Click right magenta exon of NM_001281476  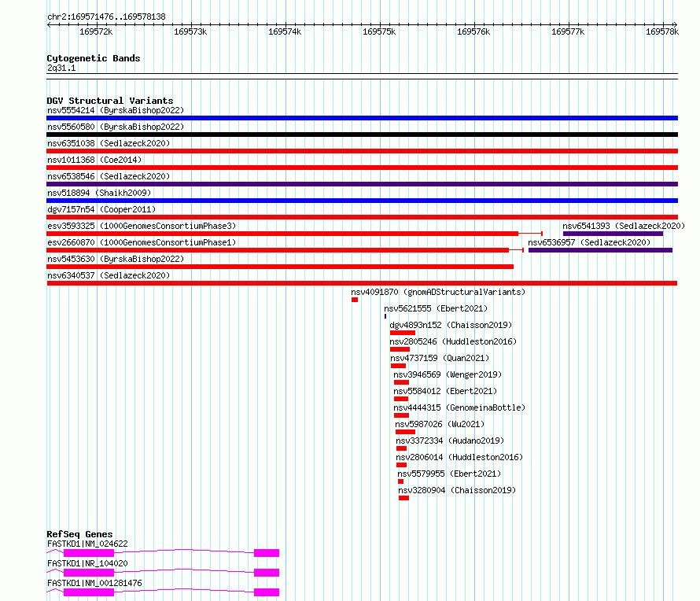tap(267, 592)
